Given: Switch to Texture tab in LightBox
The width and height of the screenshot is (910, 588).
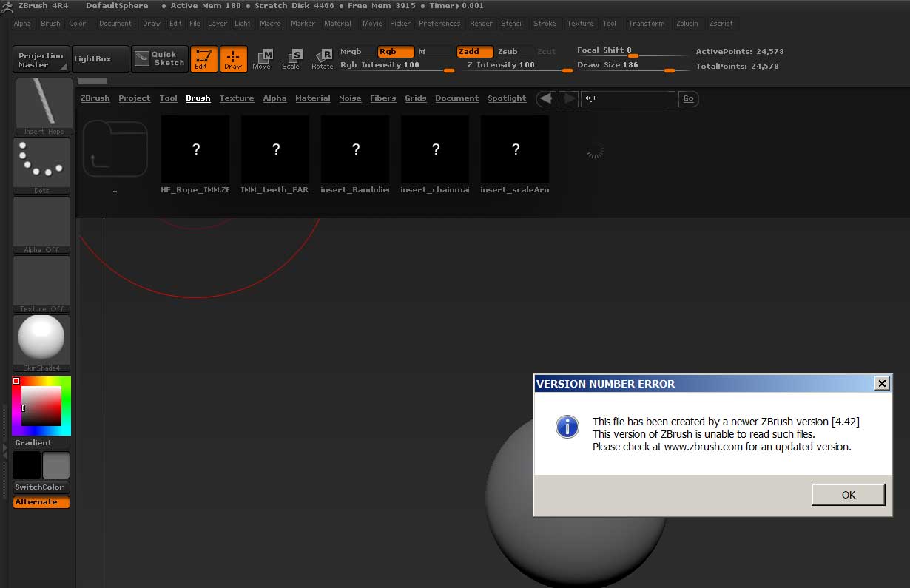Looking at the screenshot, I should point(237,98).
